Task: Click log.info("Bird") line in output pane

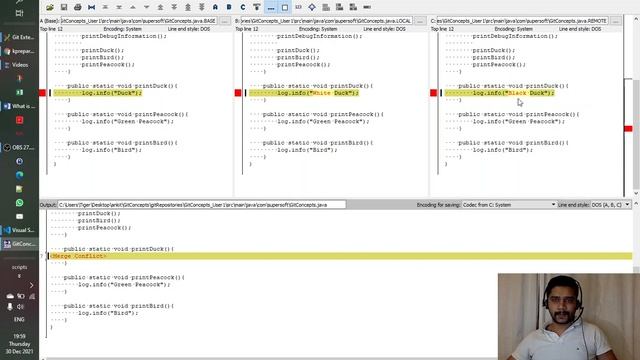Action: point(108,313)
